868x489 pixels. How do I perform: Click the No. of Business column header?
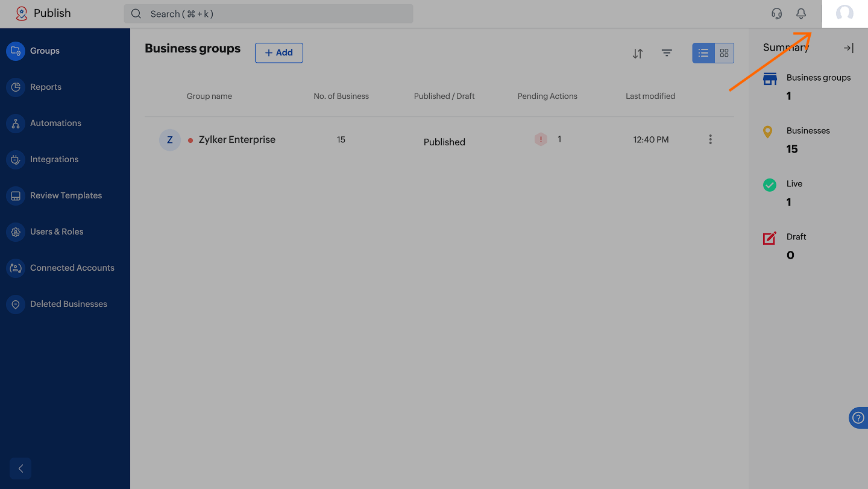[x=341, y=96]
